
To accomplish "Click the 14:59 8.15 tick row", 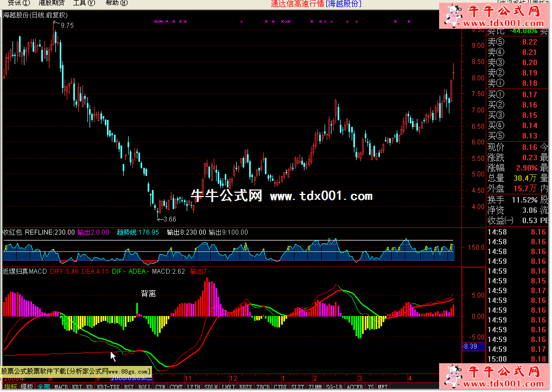I will (517, 281).
